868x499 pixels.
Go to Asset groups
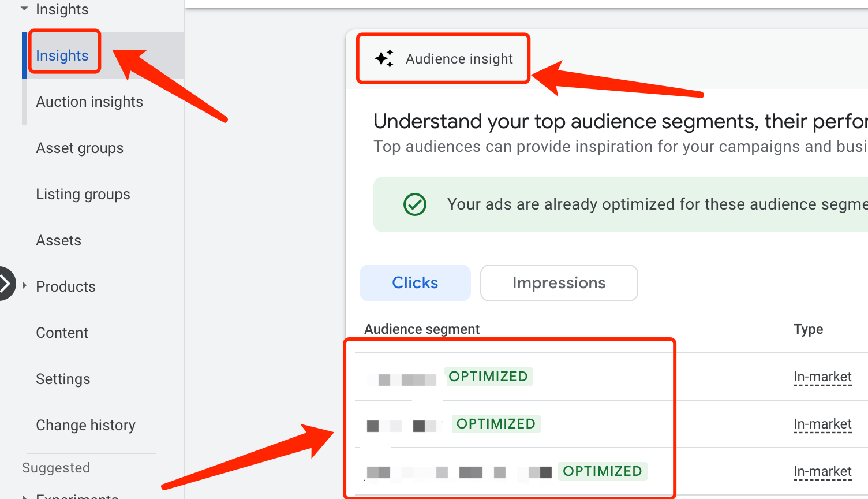pos(80,148)
